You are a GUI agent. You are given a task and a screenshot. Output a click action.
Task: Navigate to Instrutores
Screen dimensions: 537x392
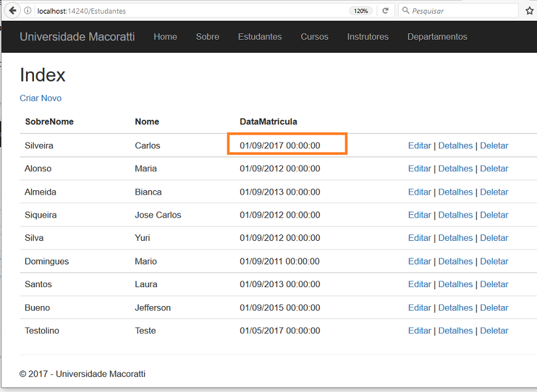pos(368,36)
